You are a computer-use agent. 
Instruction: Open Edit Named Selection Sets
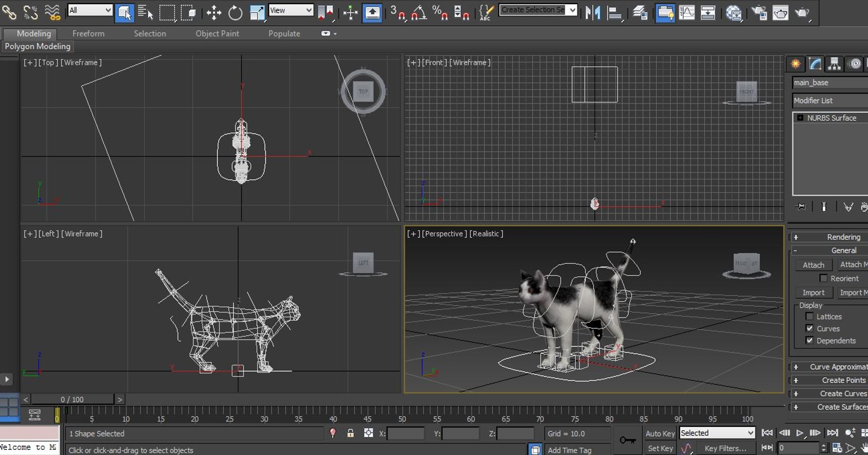[x=486, y=12]
